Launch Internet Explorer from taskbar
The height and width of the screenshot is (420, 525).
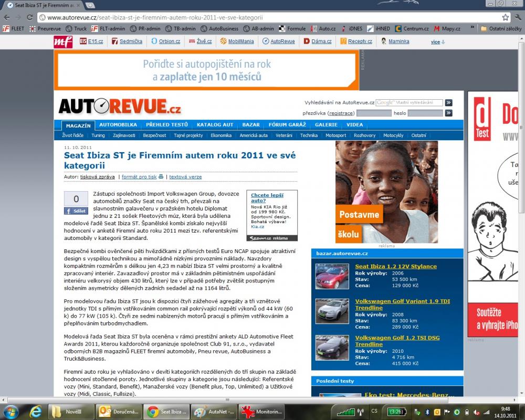(x=35, y=412)
